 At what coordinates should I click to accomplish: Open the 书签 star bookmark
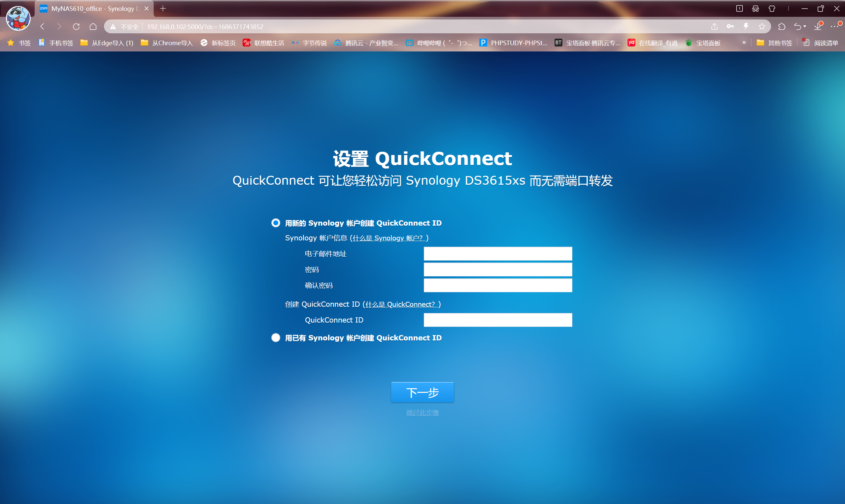point(19,43)
